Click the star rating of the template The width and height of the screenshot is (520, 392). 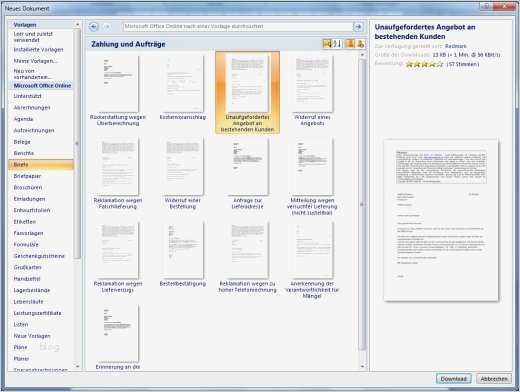424,64
